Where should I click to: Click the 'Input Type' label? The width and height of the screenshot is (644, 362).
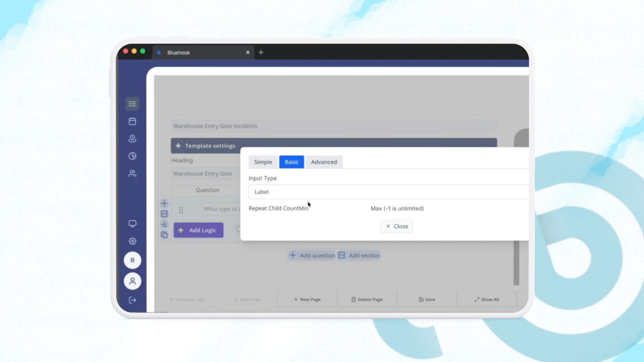pyautogui.click(x=263, y=178)
